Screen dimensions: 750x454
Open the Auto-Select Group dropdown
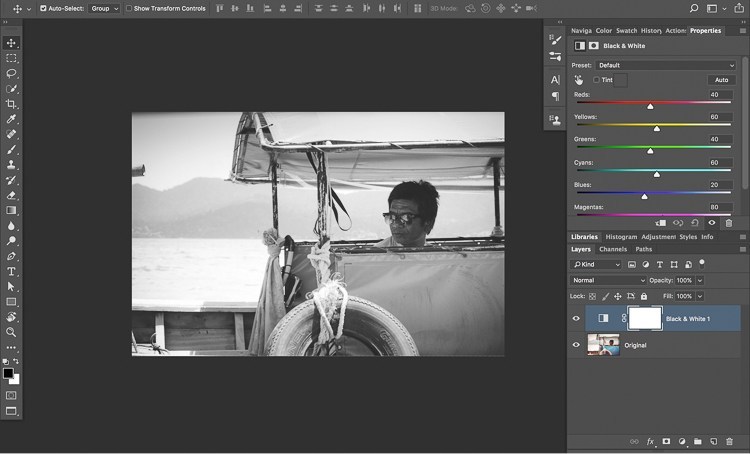[x=104, y=8]
